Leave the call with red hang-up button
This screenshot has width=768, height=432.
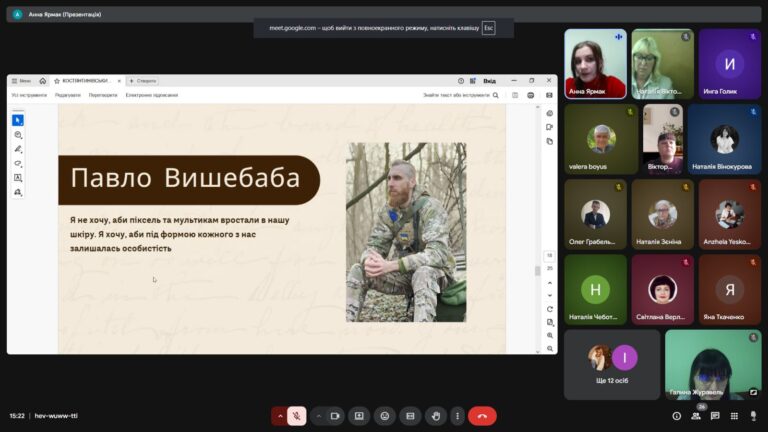click(482, 416)
